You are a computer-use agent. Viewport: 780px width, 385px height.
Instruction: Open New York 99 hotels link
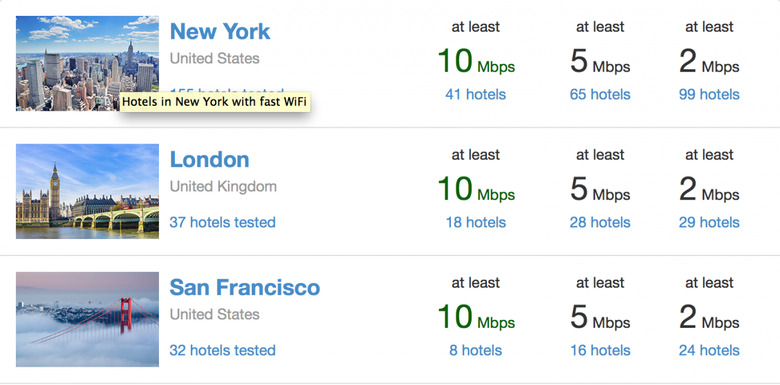[x=709, y=95]
